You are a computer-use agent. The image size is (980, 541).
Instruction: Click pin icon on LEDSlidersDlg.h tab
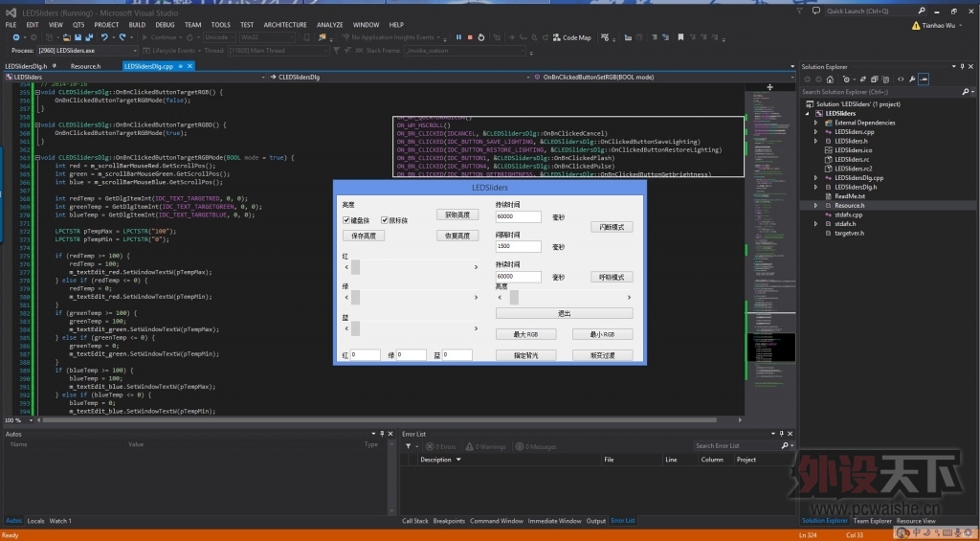coord(55,66)
